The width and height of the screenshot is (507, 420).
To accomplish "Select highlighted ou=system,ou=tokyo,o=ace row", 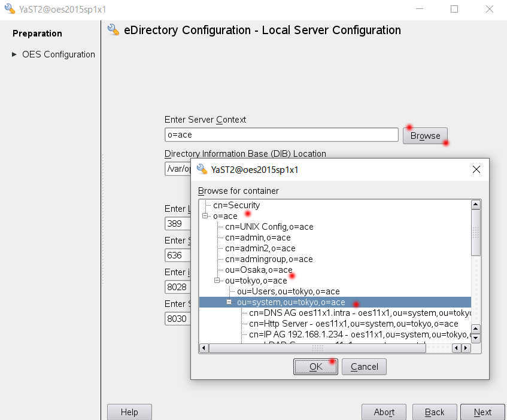I will (x=335, y=302).
